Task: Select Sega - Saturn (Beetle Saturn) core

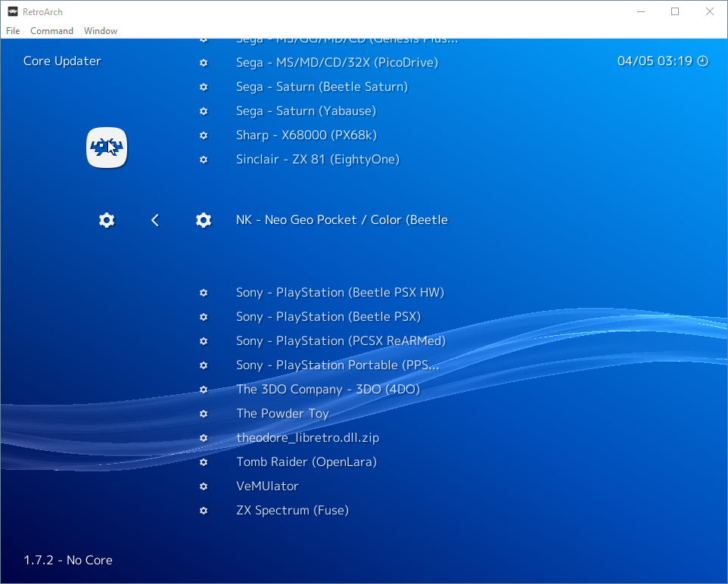Action: (x=322, y=87)
